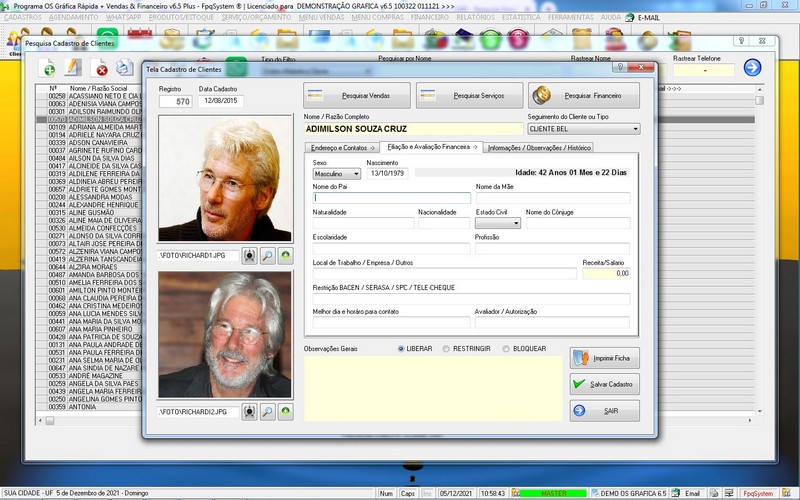
Task: Switch to Informações / Observações / Histórico tab
Action: tap(539, 148)
